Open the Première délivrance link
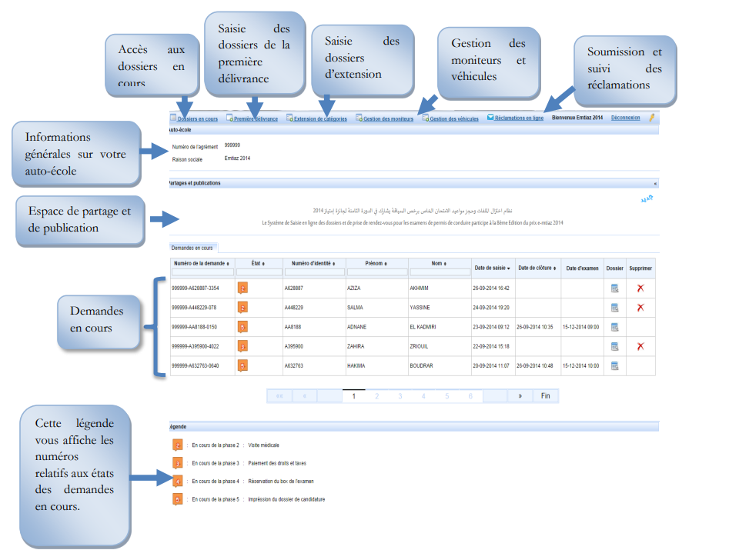Screen dimensions: 739x560 click(x=256, y=118)
